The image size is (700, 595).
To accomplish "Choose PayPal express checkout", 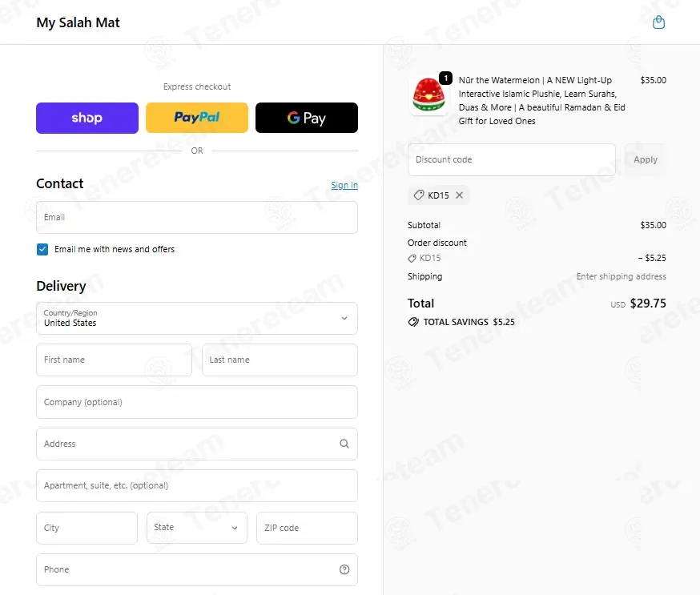I will [x=197, y=118].
